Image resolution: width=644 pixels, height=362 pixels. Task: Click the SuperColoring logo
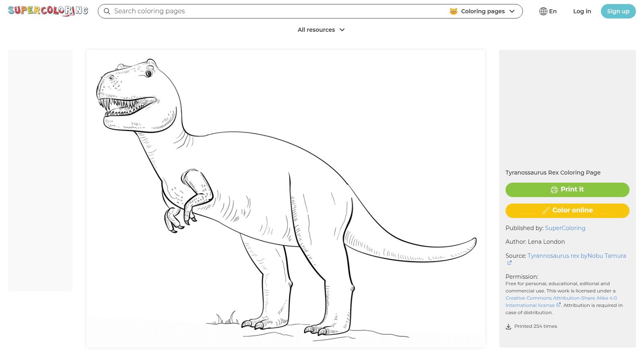tap(48, 11)
